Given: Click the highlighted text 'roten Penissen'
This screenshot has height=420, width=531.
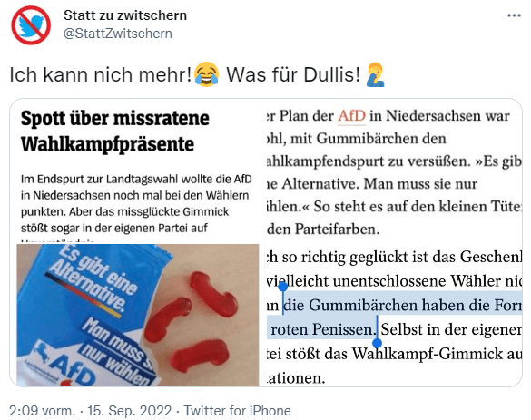Looking at the screenshot, I should click(321, 329).
